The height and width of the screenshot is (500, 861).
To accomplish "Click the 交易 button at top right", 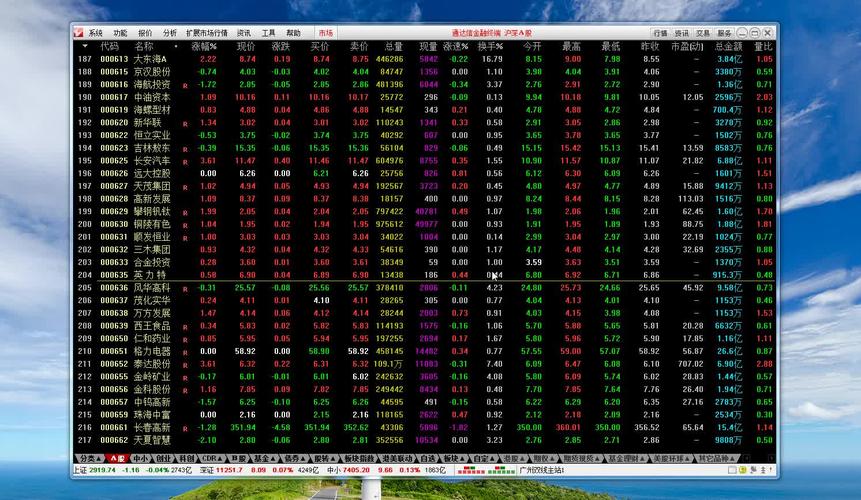I will [703, 33].
